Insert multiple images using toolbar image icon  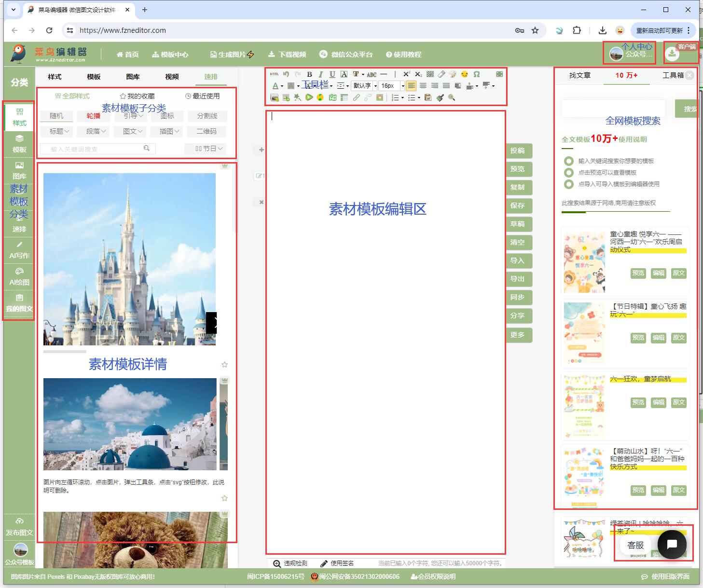click(x=275, y=97)
